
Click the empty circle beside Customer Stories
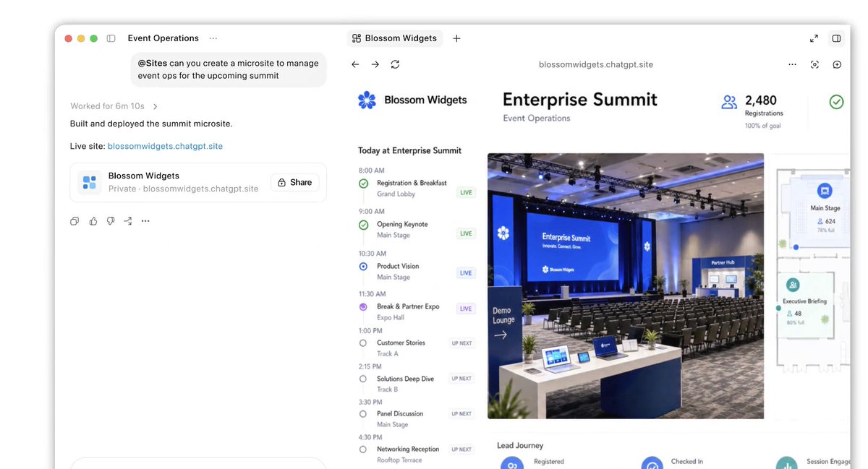tap(363, 343)
